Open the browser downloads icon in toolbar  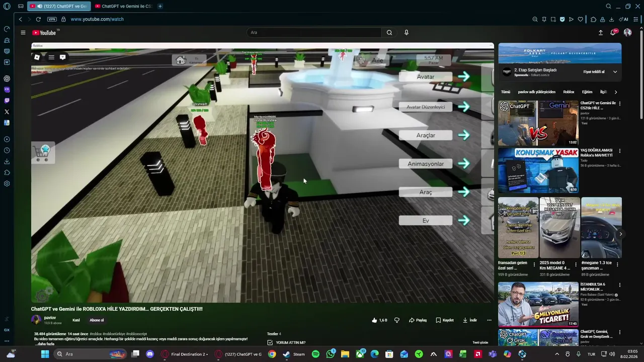click(611, 19)
